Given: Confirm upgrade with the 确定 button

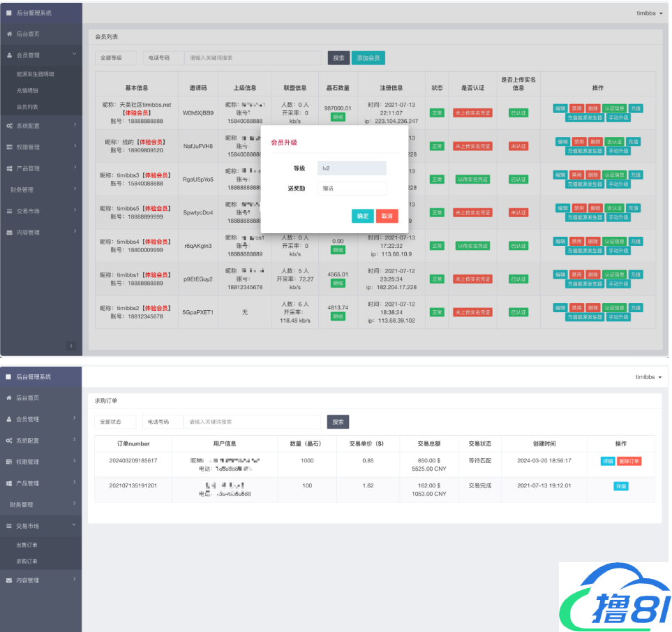Looking at the screenshot, I should (362, 216).
